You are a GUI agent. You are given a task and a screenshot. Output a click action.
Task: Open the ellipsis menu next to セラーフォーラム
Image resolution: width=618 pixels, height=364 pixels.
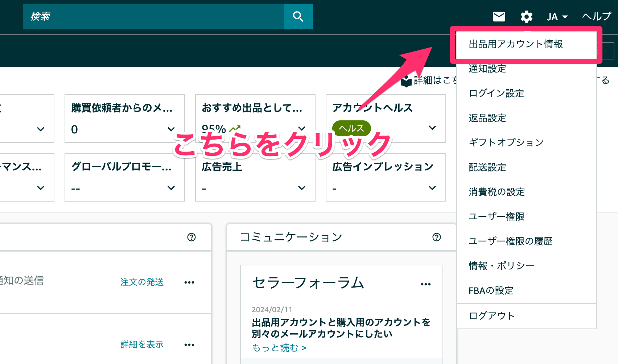tap(425, 284)
